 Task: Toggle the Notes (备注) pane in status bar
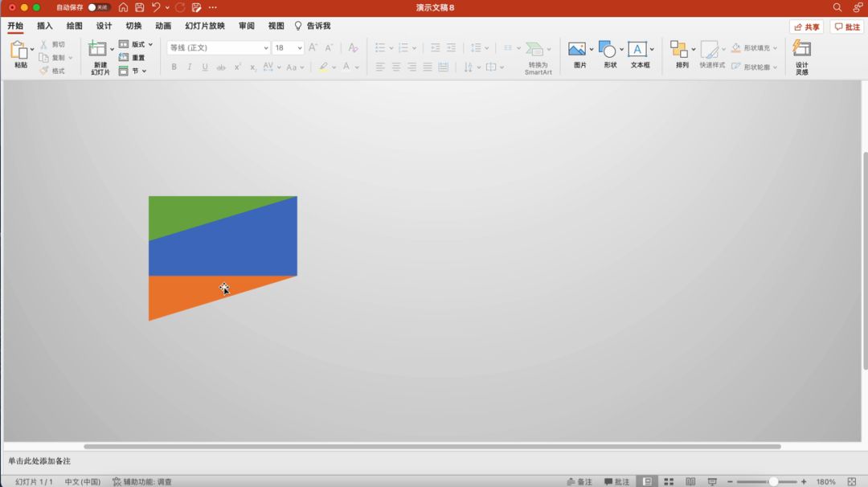(x=579, y=481)
